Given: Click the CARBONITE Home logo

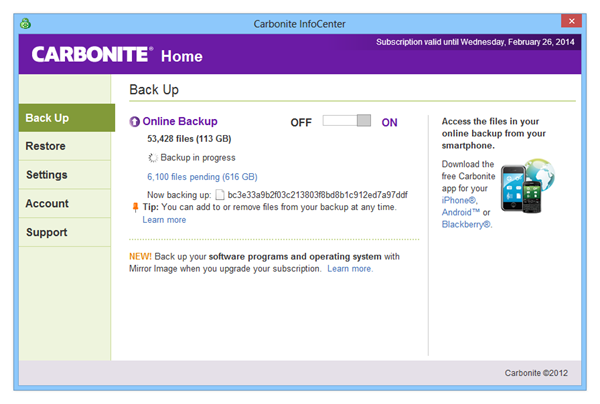Looking at the screenshot, I should [x=117, y=55].
